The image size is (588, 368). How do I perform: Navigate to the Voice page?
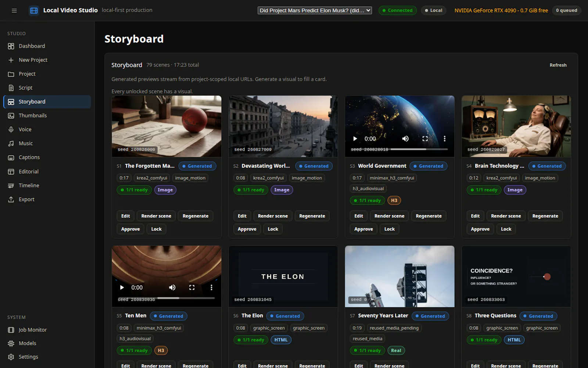[x=47, y=130]
